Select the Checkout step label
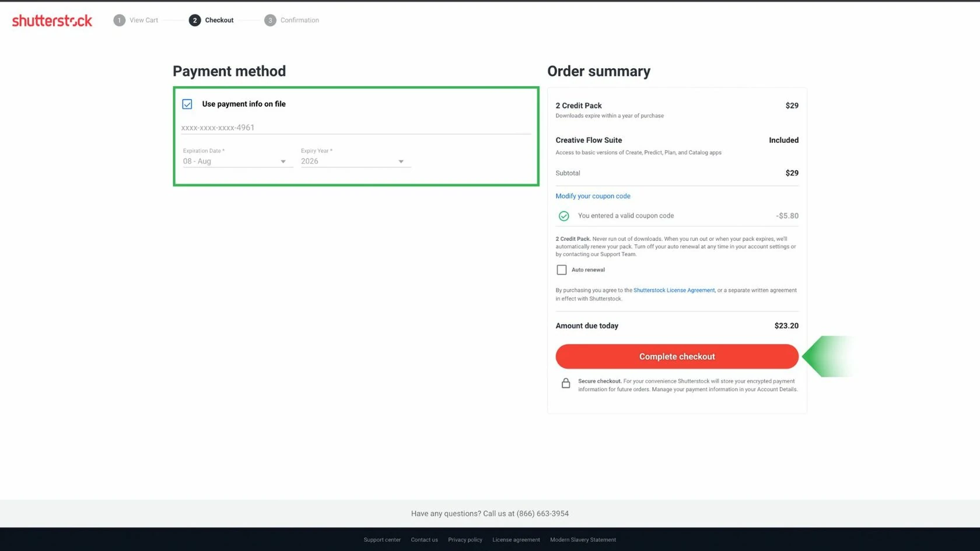 219,20
